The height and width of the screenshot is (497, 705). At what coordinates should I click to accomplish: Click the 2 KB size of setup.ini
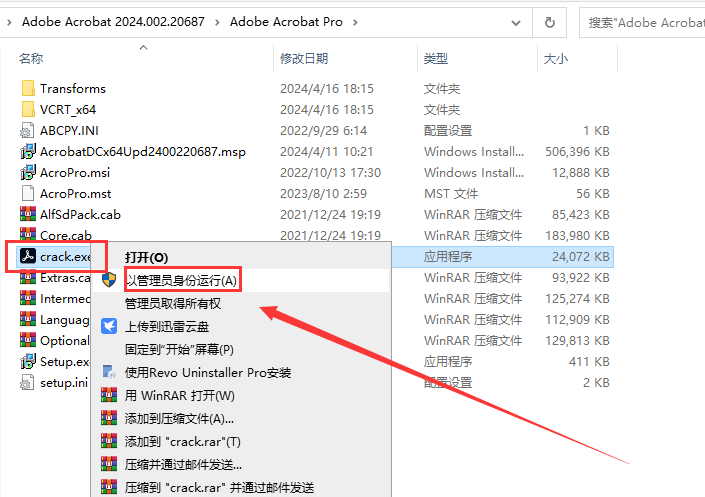click(596, 383)
